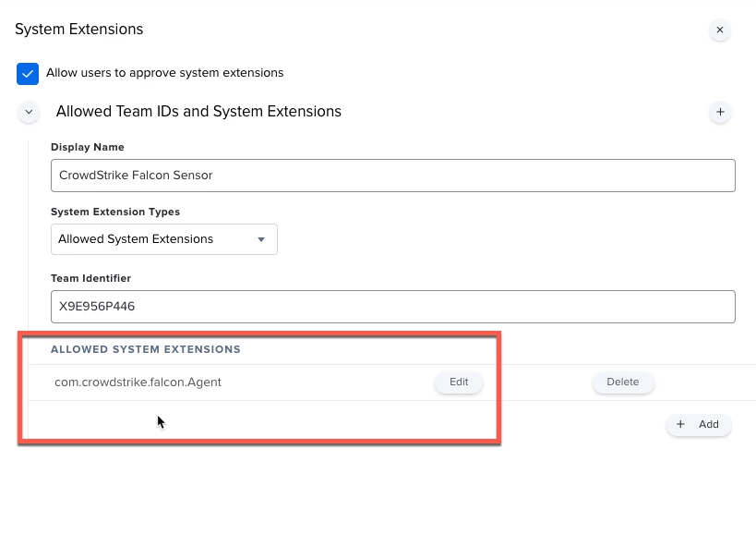Delete the com.crowdstrike.falcon.Agent extension
The height and width of the screenshot is (534, 756).
(623, 382)
